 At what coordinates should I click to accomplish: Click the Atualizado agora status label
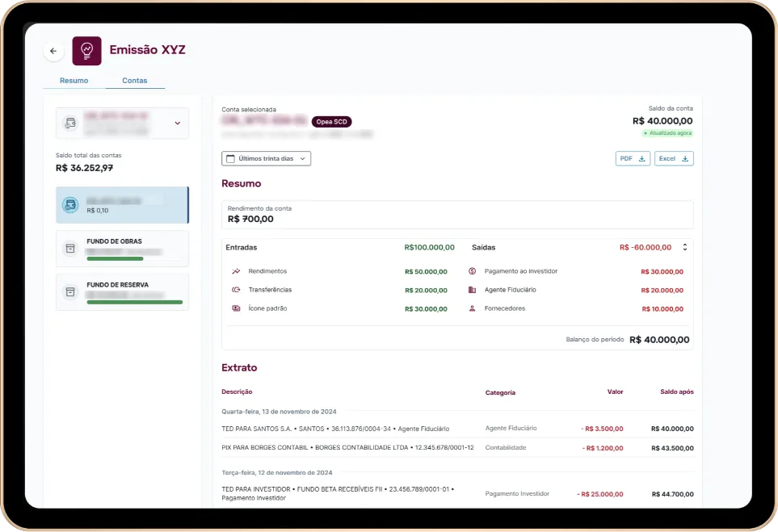click(x=667, y=133)
